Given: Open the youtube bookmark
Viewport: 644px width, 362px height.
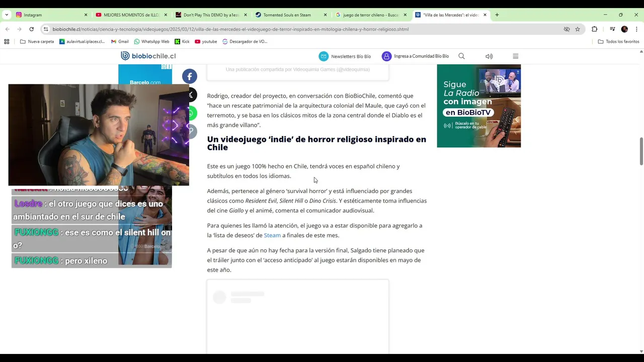Looking at the screenshot, I should point(206,42).
